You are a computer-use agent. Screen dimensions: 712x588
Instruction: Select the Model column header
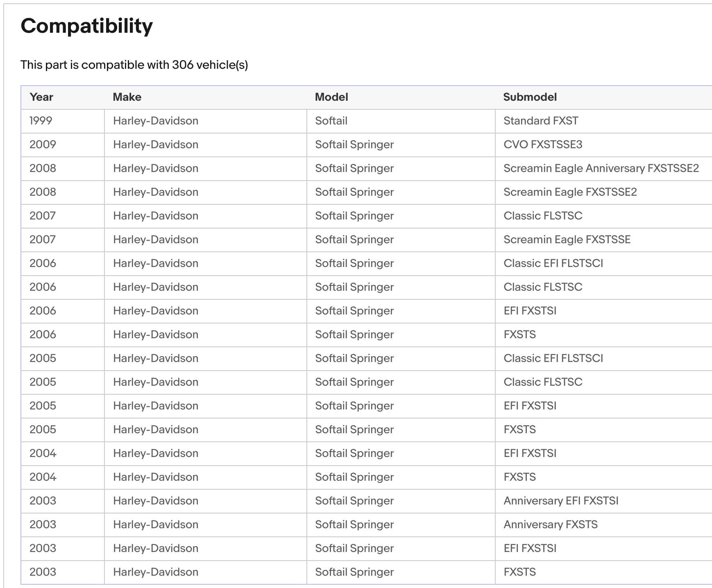click(x=331, y=97)
